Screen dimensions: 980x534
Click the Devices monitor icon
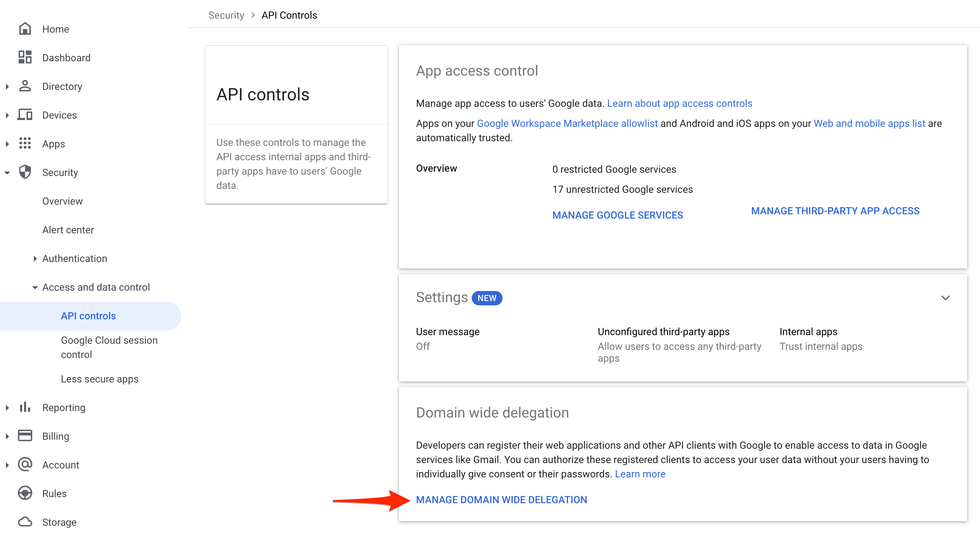coord(25,115)
